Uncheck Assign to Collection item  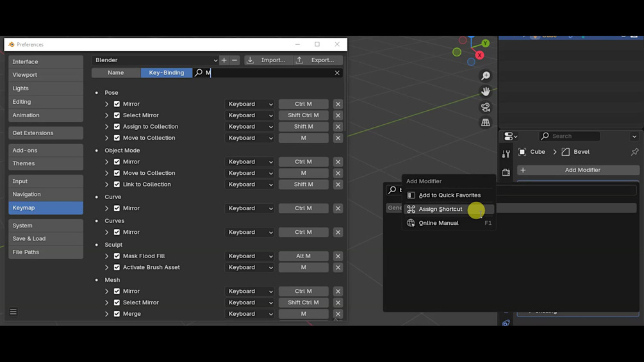[x=117, y=127]
